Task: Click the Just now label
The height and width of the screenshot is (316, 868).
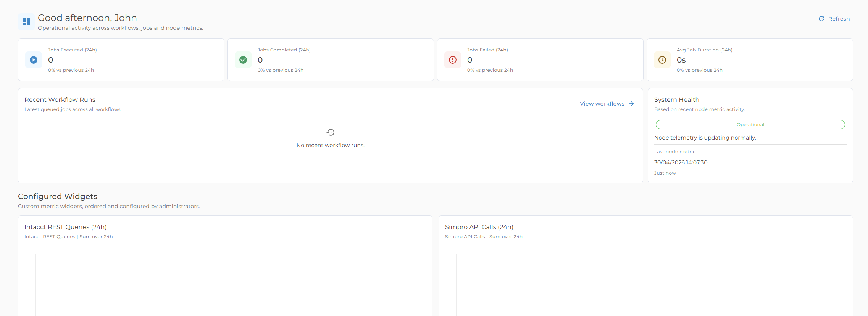Action: click(x=665, y=173)
